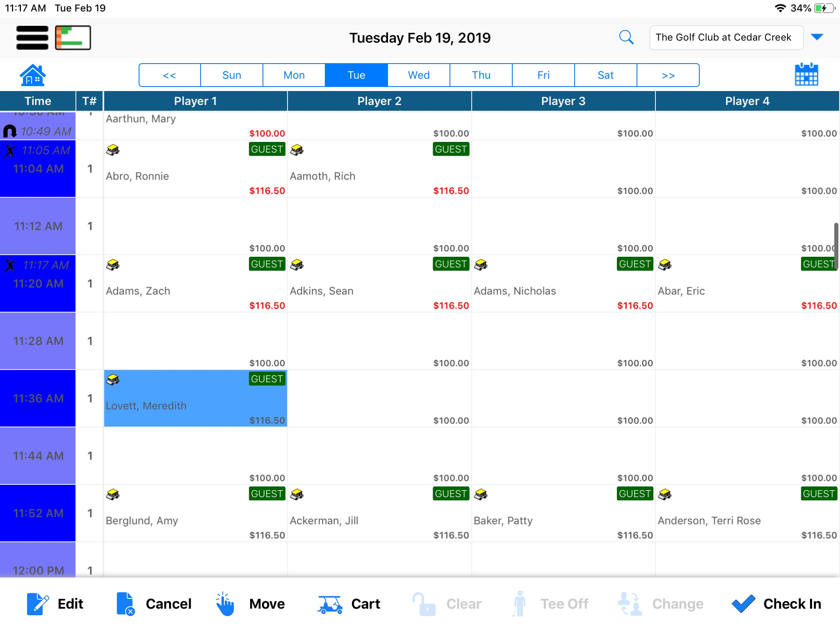Switch to the Sat tab

605,75
